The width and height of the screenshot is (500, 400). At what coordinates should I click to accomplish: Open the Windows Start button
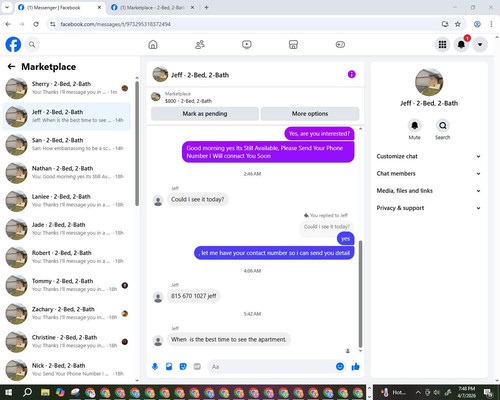[x=8, y=392]
